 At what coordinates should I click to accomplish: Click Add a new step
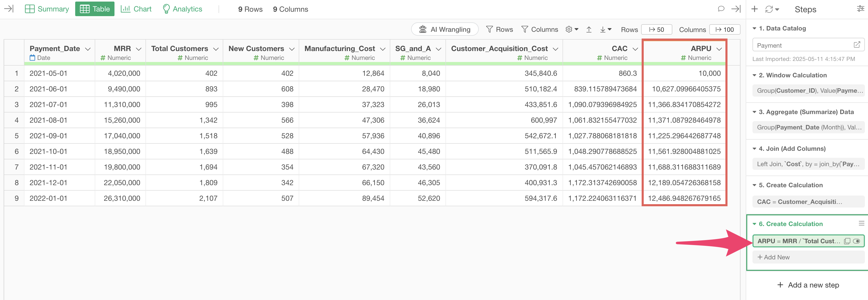[x=808, y=285]
